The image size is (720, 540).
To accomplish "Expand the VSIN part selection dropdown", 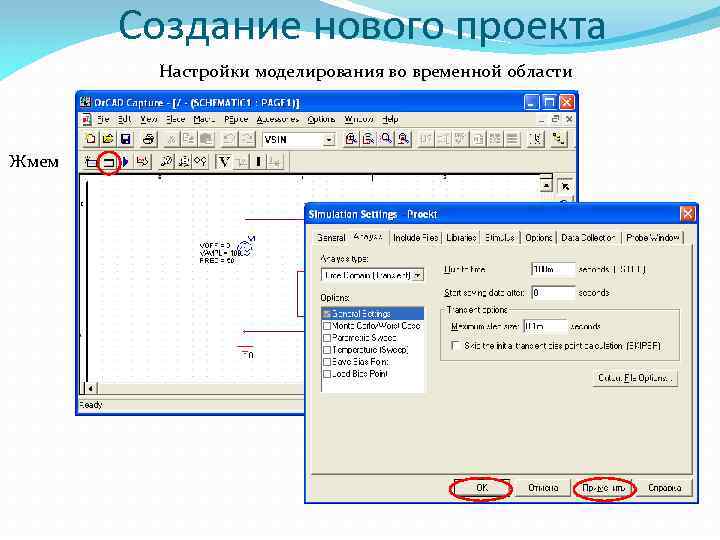I will tap(329, 139).
